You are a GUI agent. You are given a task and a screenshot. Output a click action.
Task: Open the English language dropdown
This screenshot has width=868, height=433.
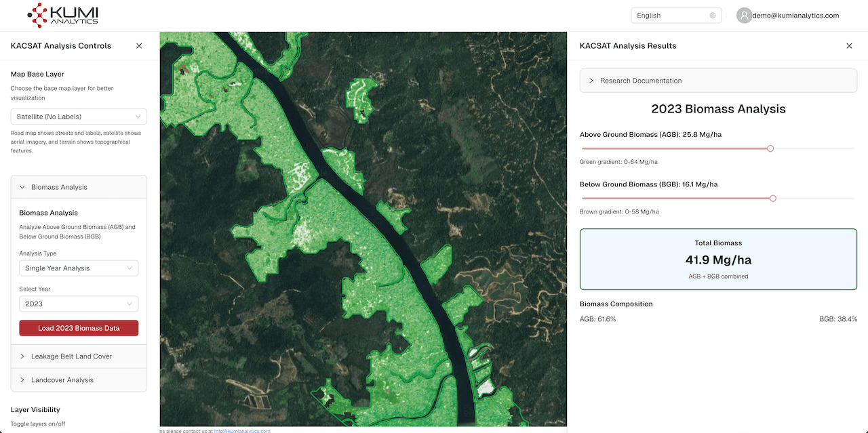click(676, 16)
